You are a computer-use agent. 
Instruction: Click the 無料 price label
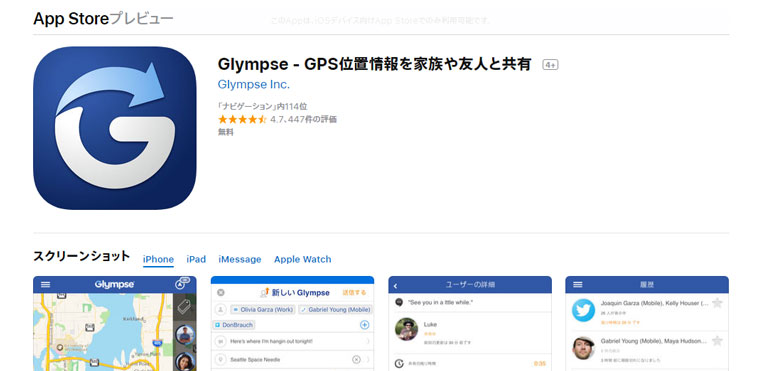(226, 132)
